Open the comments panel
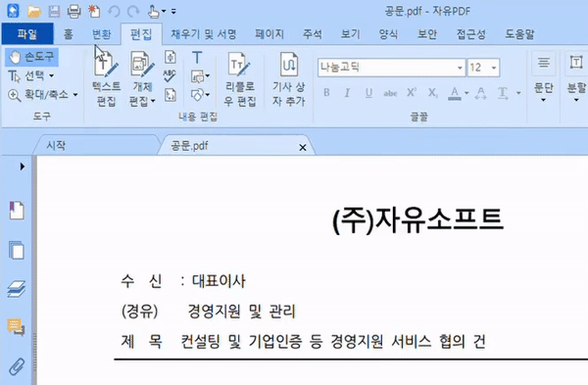 [16, 327]
